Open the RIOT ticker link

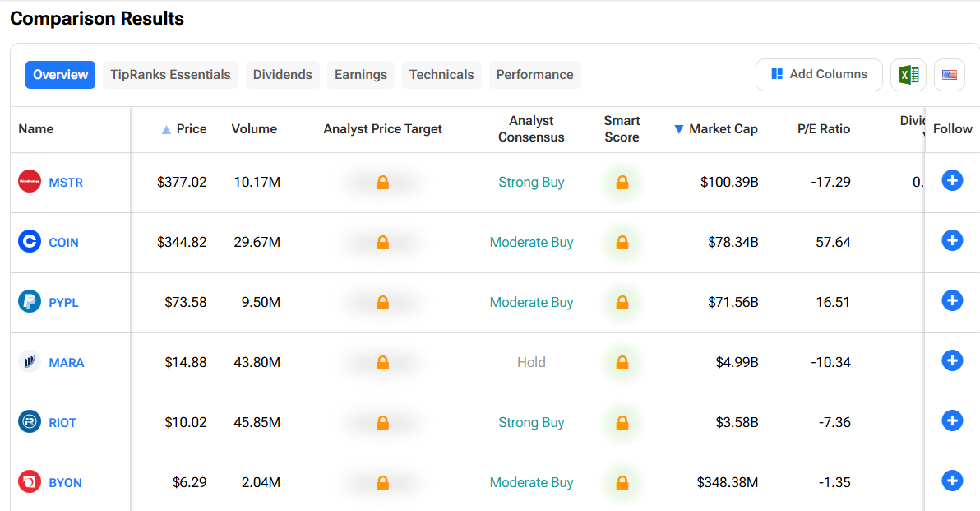pyautogui.click(x=62, y=422)
